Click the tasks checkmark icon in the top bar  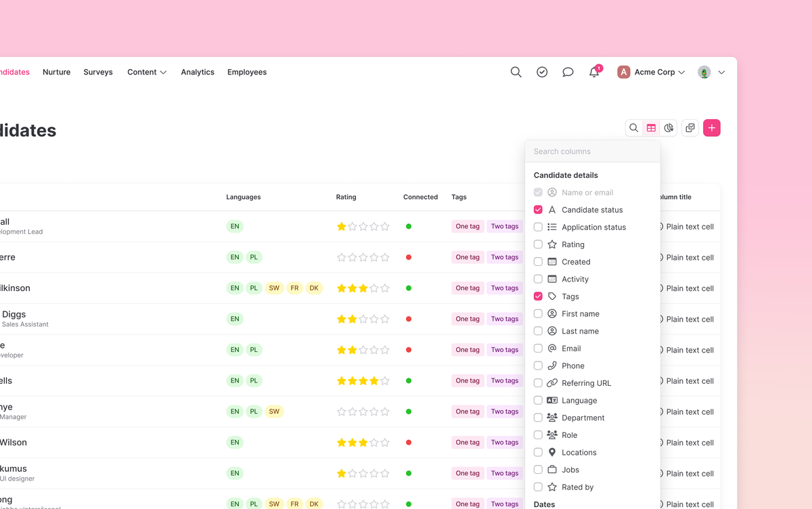click(x=542, y=72)
